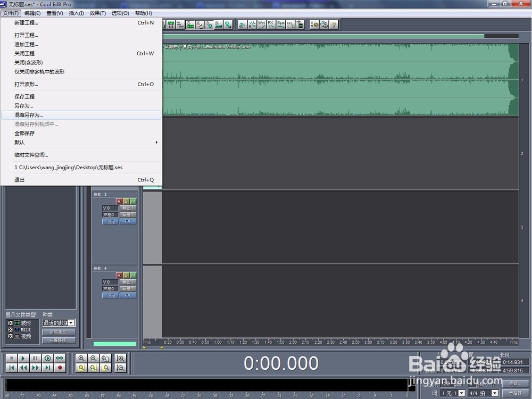Toggle the Loop Play infinity button
Viewport: 532px width, 399px height.
click(60, 358)
